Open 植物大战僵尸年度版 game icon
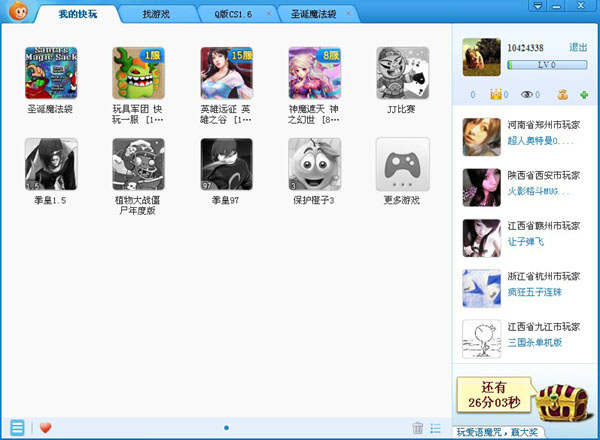The width and height of the screenshot is (600, 440). 138,164
